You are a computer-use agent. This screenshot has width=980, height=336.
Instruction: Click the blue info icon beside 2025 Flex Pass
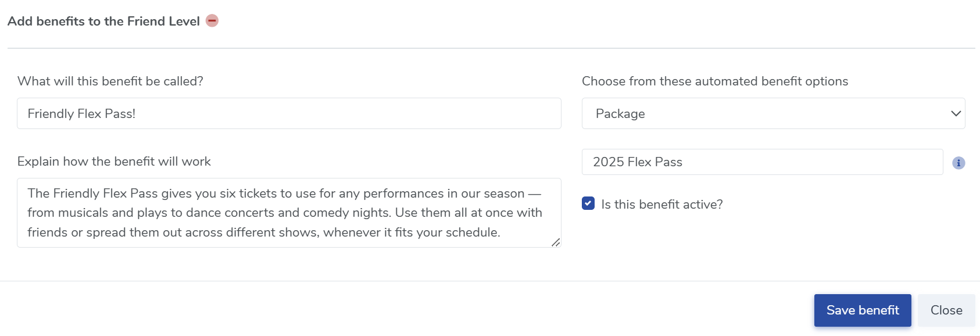[x=958, y=163]
